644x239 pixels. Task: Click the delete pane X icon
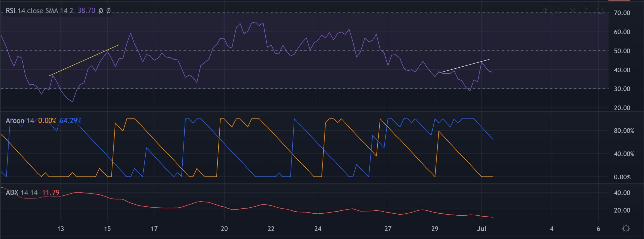click(573, 11)
